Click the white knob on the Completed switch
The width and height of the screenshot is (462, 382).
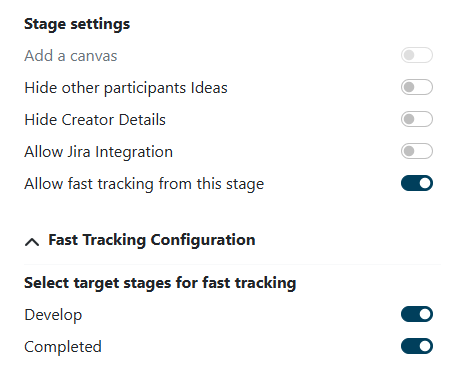425,346
